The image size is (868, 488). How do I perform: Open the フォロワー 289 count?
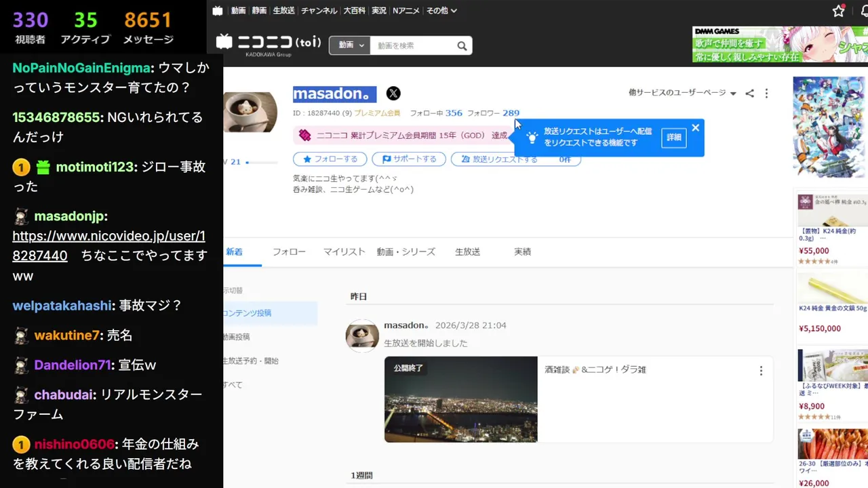pos(494,113)
